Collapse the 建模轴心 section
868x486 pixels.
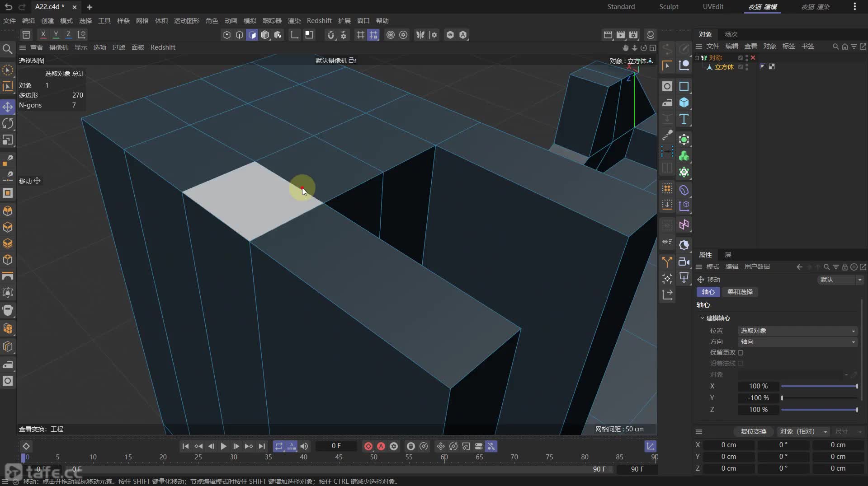coord(702,318)
